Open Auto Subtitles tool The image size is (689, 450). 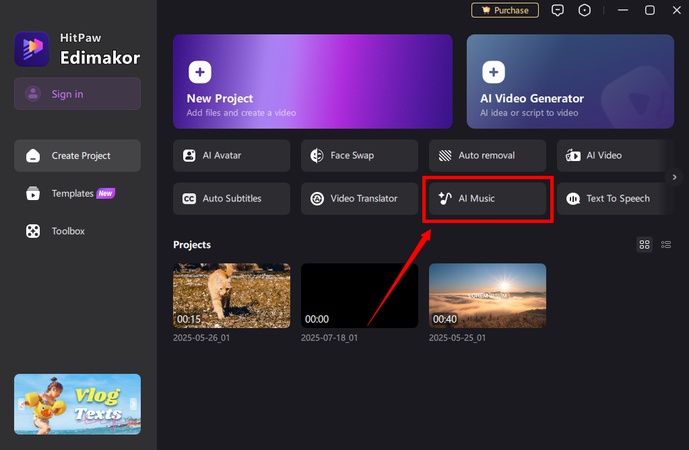click(x=232, y=199)
